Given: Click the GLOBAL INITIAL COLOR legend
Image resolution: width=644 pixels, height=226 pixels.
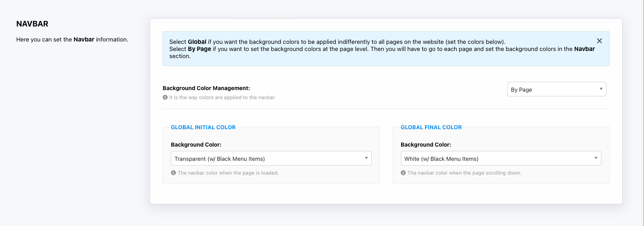Looking at the screenshot, I should pyautogui.click(x=203, y=127).
